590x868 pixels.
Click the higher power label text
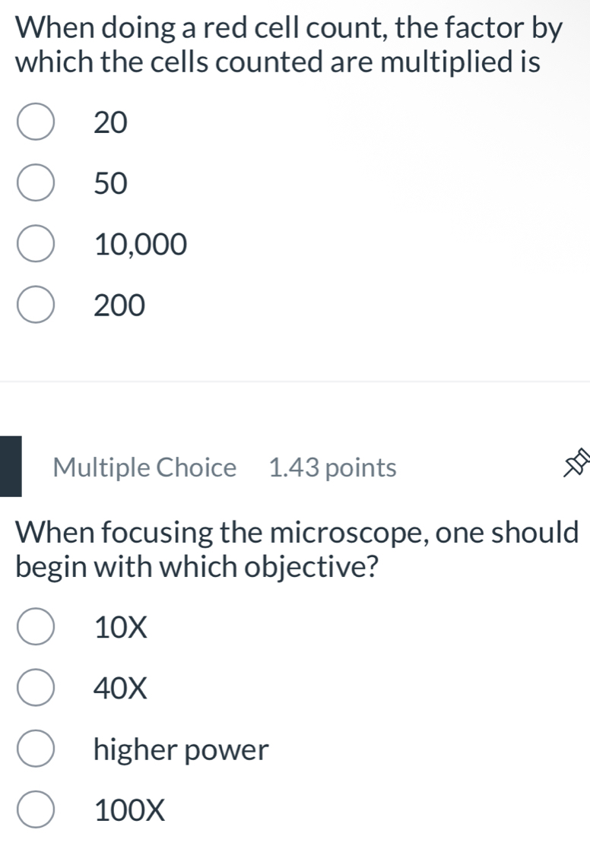(179, 749)
